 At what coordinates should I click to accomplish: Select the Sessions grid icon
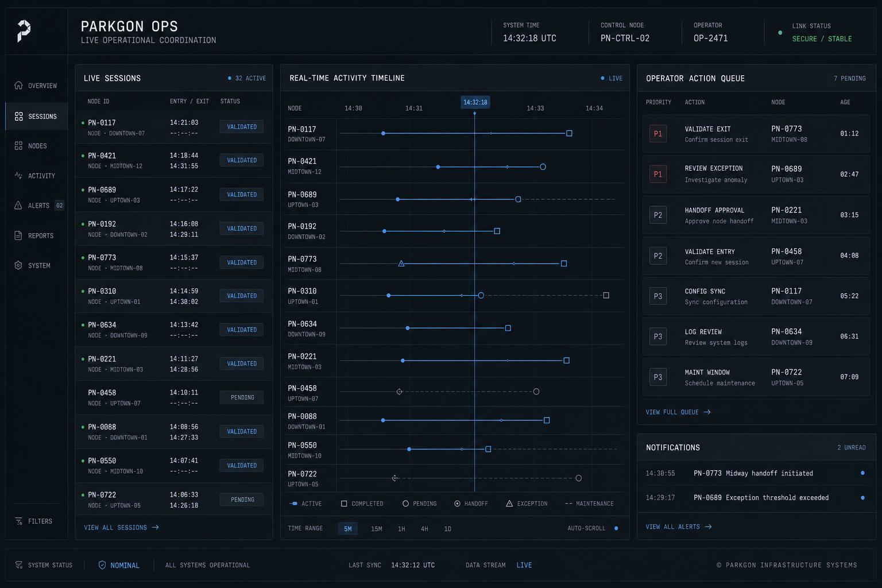[x=18, y=116]
